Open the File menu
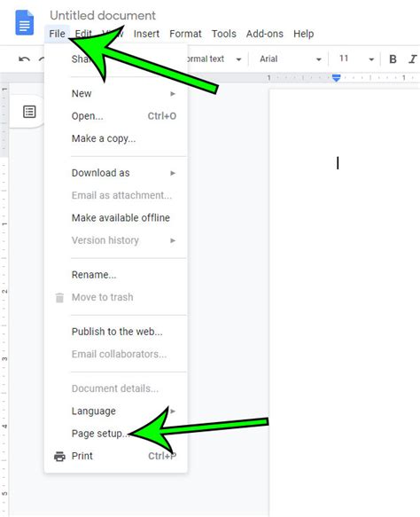The width and height of the screenshot is (420, 517). coord(57,34)
